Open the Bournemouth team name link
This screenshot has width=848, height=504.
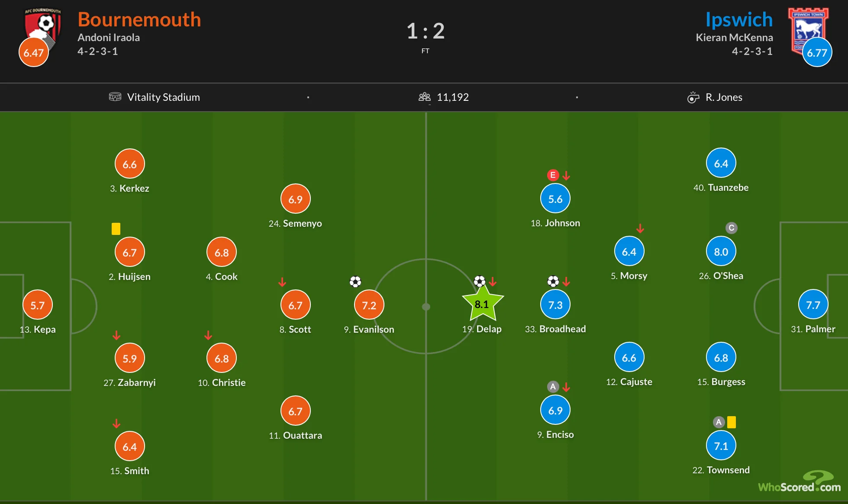[x=139, y=19]
